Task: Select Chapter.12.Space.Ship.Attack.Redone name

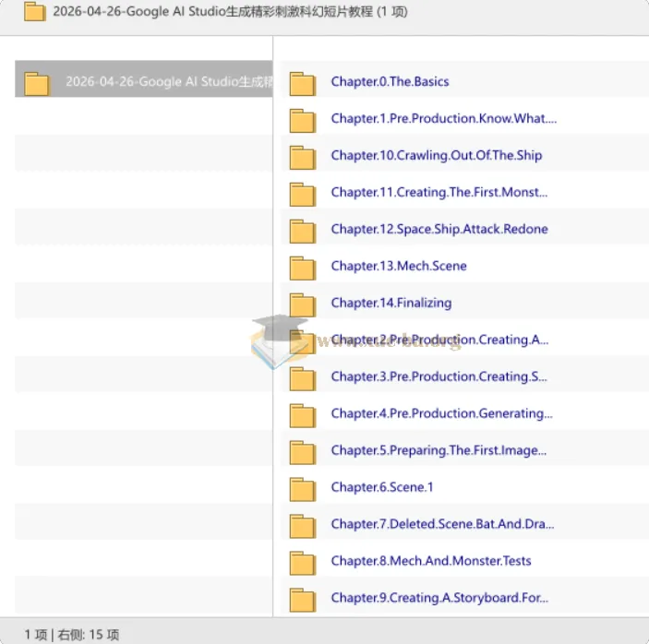Action: 439,229
